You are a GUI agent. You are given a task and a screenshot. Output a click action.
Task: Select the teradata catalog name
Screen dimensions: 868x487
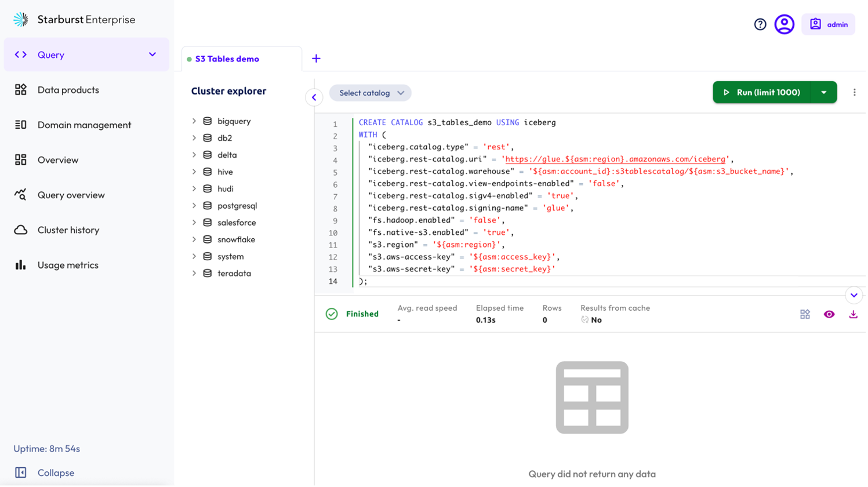[234, 274]
